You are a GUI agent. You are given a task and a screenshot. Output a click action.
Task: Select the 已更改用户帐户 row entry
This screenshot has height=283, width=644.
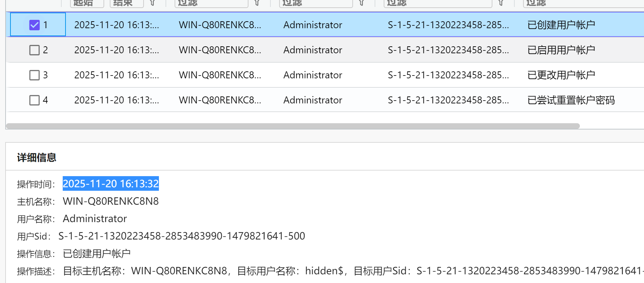click(x=561, y=75)
